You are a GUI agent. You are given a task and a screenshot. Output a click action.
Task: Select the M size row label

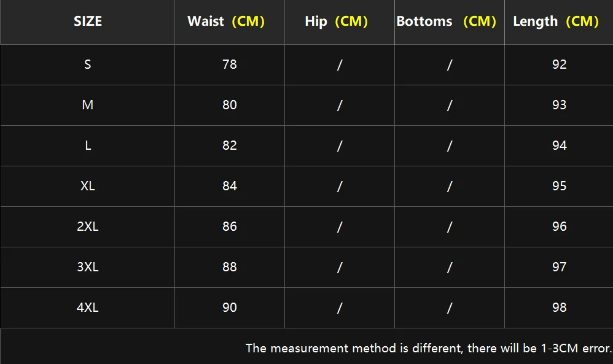[88, 105]
